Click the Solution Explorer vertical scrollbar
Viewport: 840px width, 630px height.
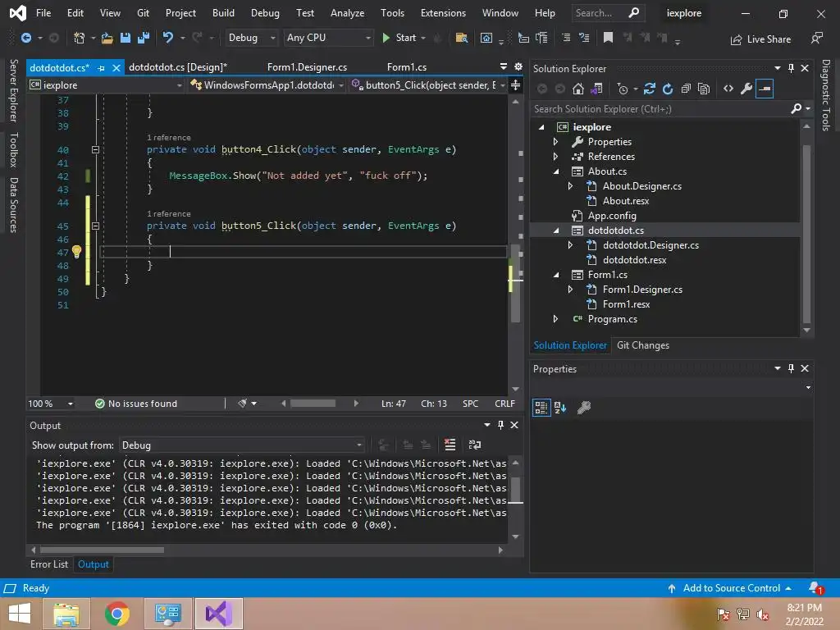(x=807, y=234)
